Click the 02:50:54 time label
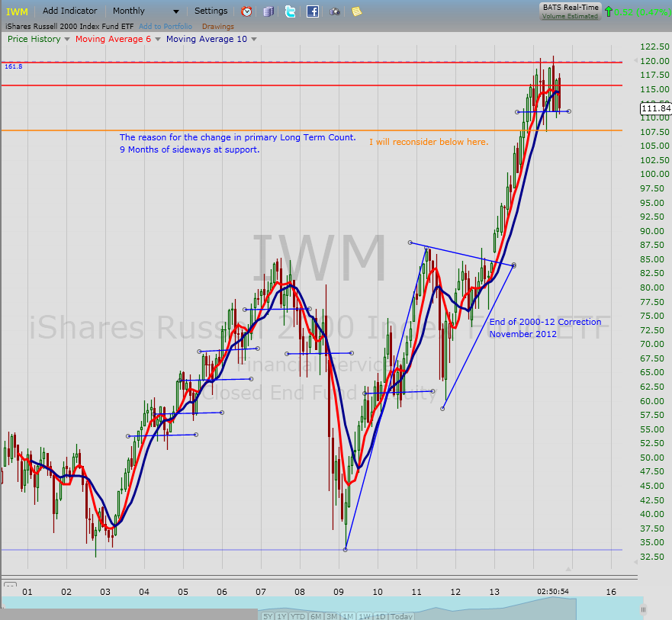Viewport: 672px width, 620px height. 553,591
